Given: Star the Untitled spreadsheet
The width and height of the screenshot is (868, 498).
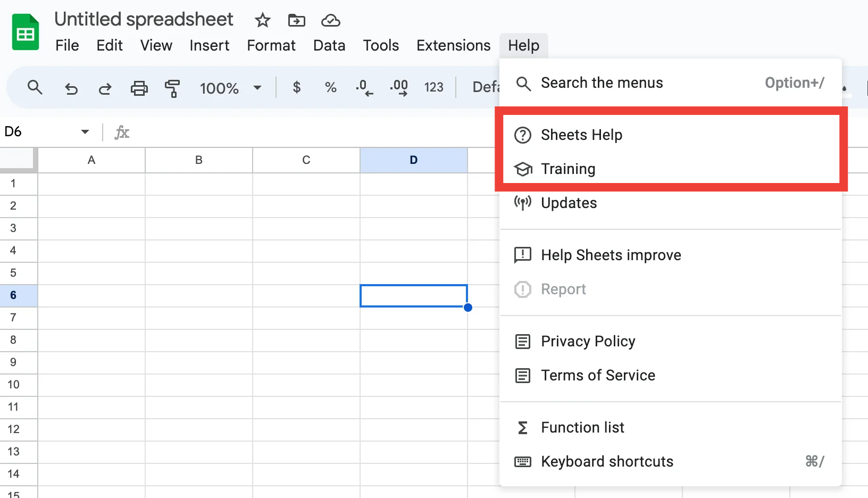Looking at the screenshot, I should tap(263, 21).
